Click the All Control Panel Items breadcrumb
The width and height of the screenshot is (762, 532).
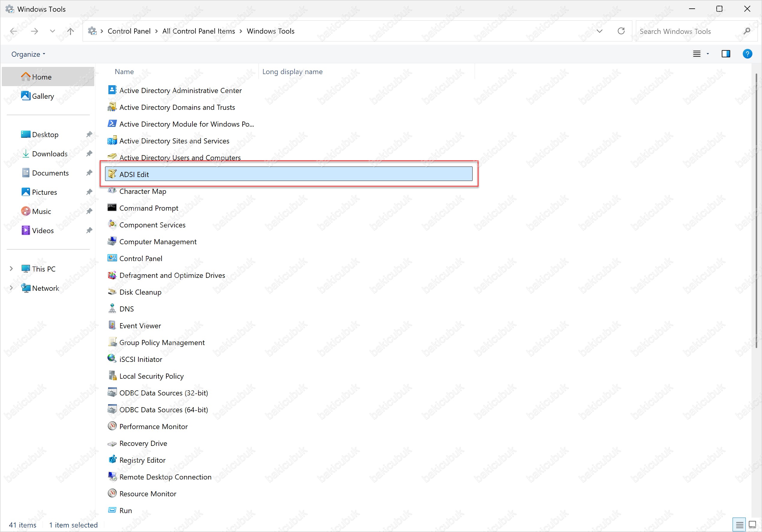point(198,31)
